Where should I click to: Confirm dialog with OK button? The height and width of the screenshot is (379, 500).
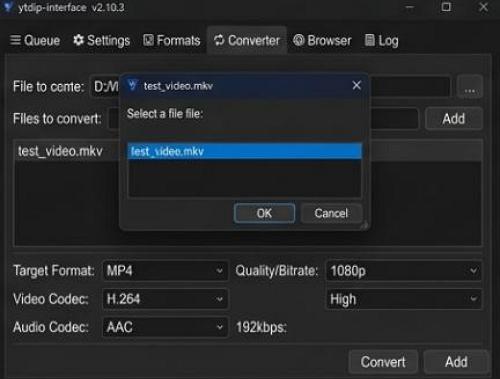pyautogui.click(x=264, y=213)
